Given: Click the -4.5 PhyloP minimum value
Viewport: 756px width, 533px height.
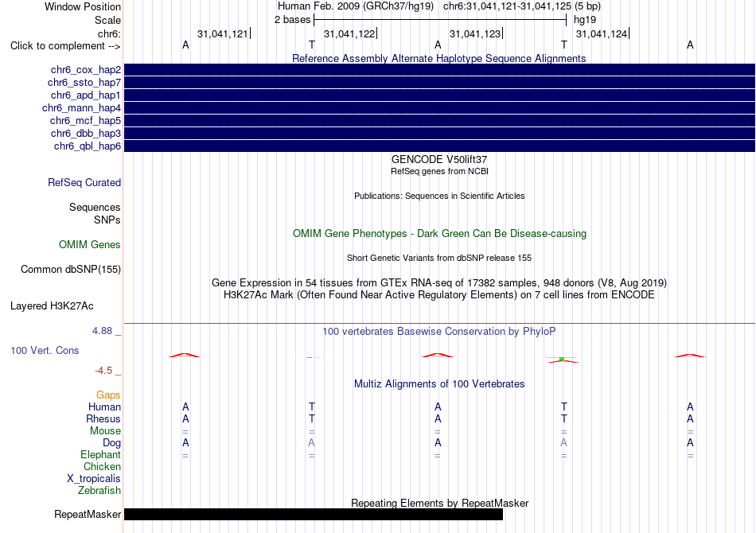Looking at the screenshot, I should (x=103, y=371).
